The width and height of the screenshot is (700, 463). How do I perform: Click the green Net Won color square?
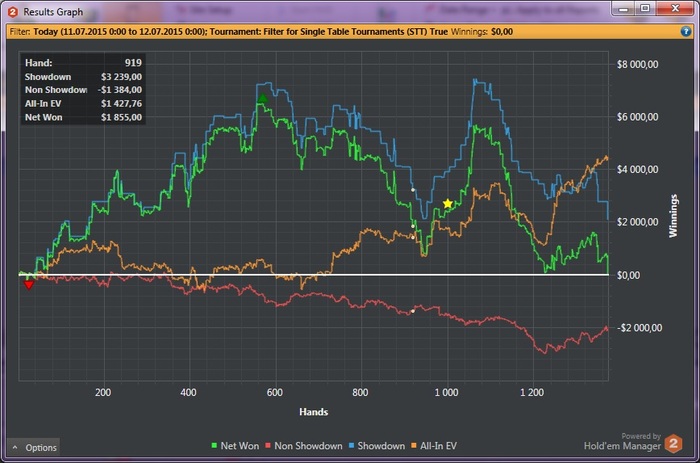(x=214, y=446)
